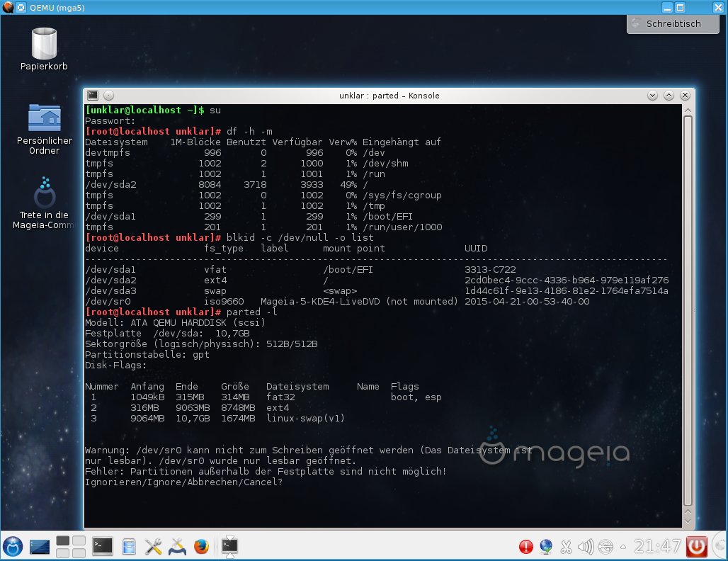The height and width of the screenshot is (561, 728).
Task: Select the running Konsole task in taskbar
Action: [229, 546]
